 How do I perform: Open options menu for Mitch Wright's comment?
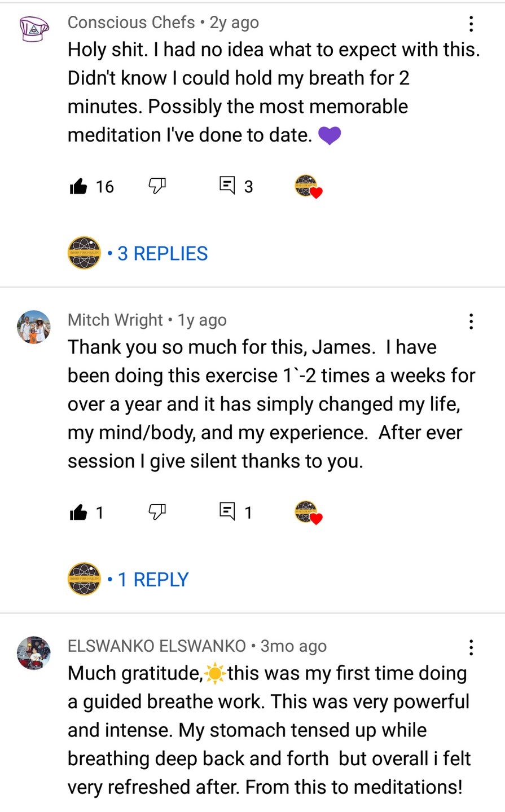pos(471,321)
